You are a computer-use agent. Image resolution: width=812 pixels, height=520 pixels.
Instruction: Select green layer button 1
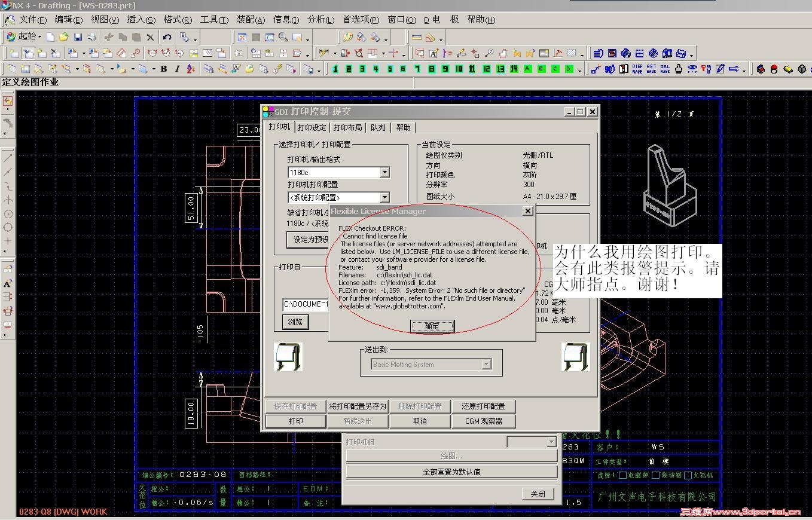coord(335,69)
